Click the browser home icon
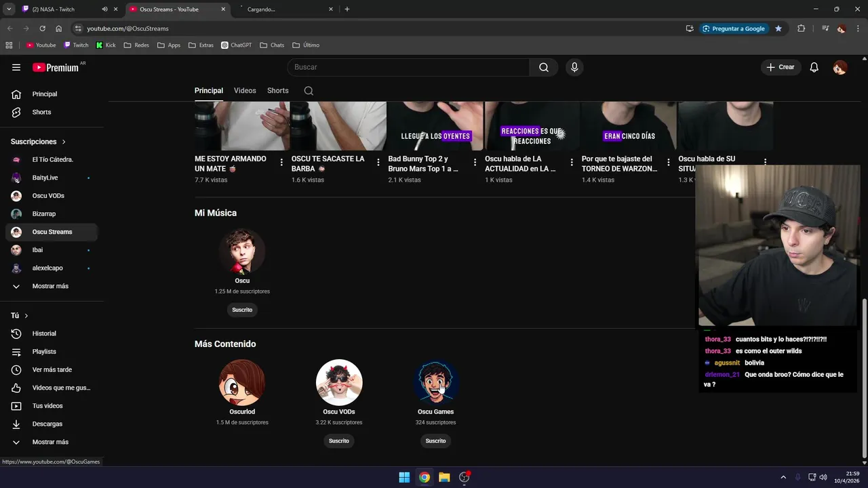This screenshot has width=868, height=488. tap(58, 28)
